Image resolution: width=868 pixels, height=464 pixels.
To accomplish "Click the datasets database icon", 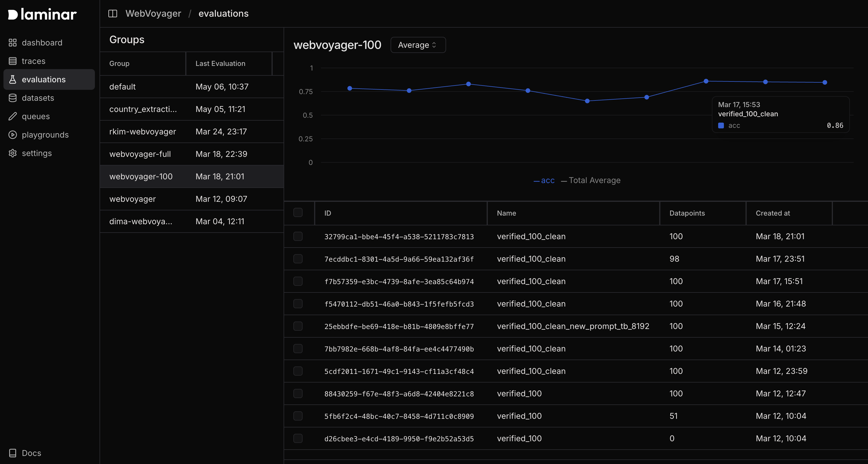I will coord(12,98).
